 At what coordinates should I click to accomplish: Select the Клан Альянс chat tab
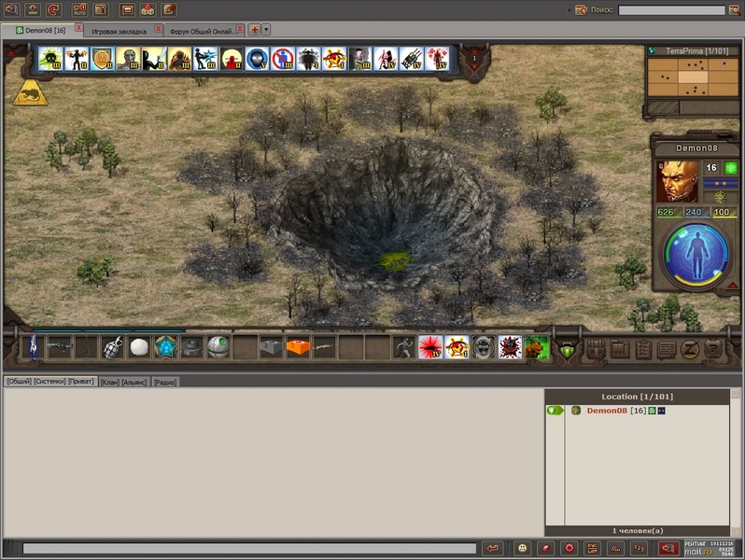(x=123, y=382)
